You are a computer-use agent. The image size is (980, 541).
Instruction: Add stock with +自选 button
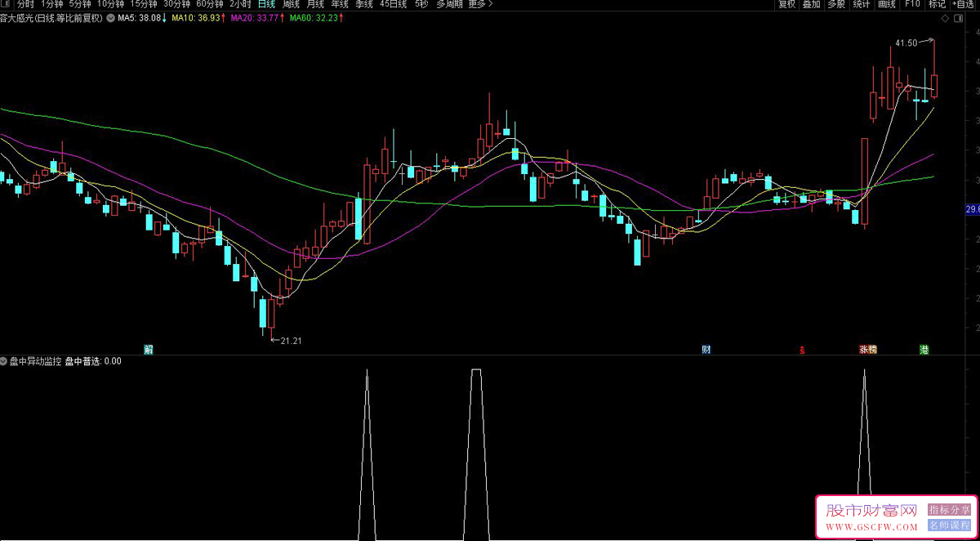pyautogui.click(x=964, y=4)
